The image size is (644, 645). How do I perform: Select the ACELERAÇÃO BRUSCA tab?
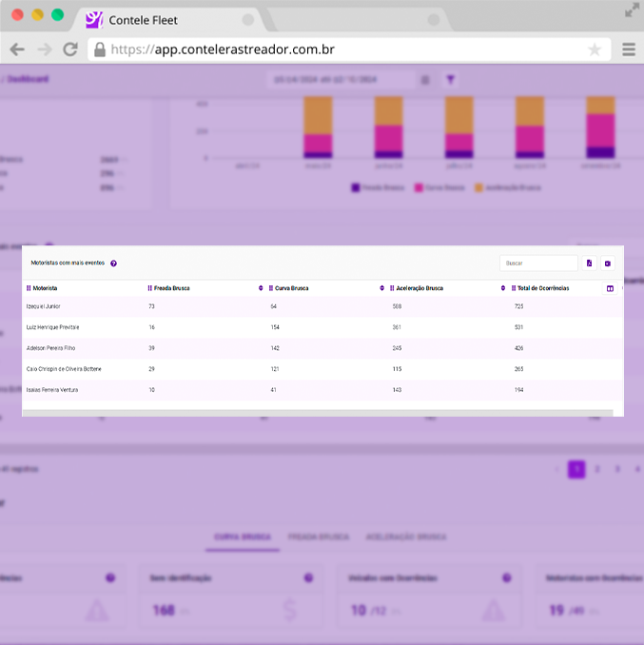click(406, 537)
